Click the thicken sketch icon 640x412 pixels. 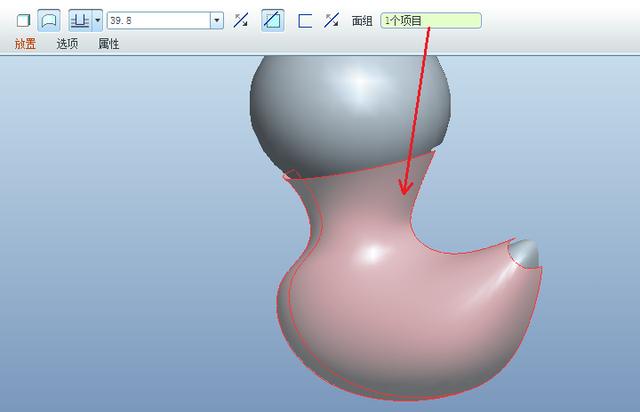point(305,20)
